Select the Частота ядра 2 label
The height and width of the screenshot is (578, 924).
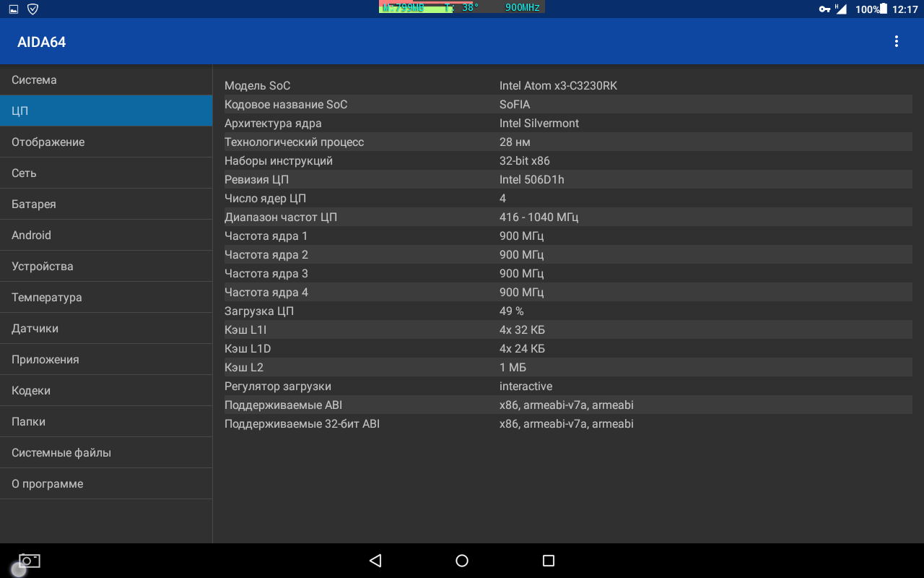tap(266, 255)
